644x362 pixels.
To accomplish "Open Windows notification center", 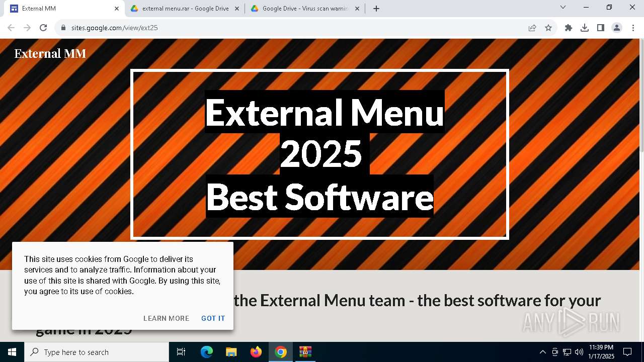I will pos(627,352).
